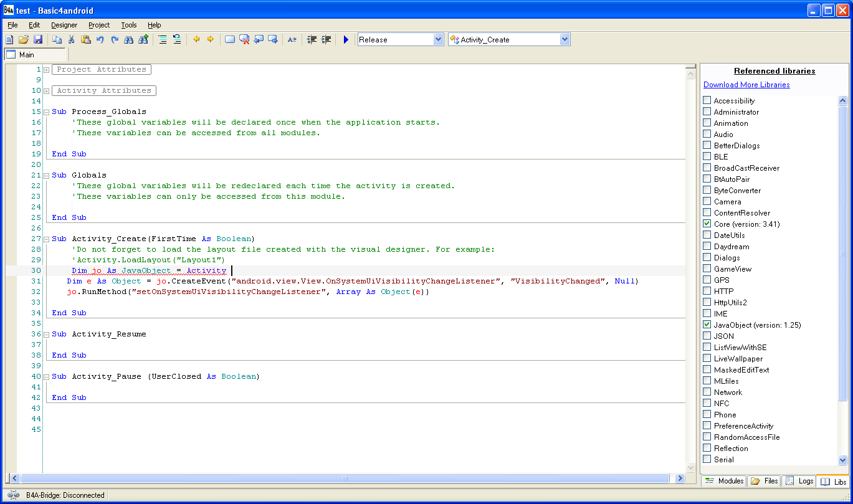Switch to the Logs tab
Screen dimensions: 853x504
[799, 481]
